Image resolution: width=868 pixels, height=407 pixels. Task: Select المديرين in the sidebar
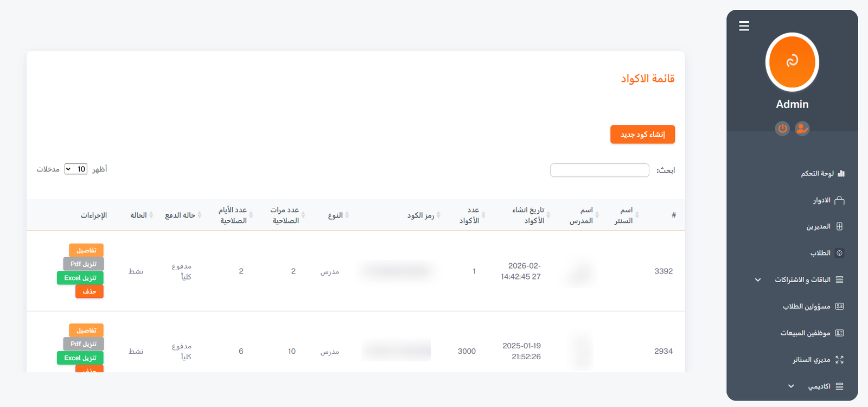coord(821,226)
